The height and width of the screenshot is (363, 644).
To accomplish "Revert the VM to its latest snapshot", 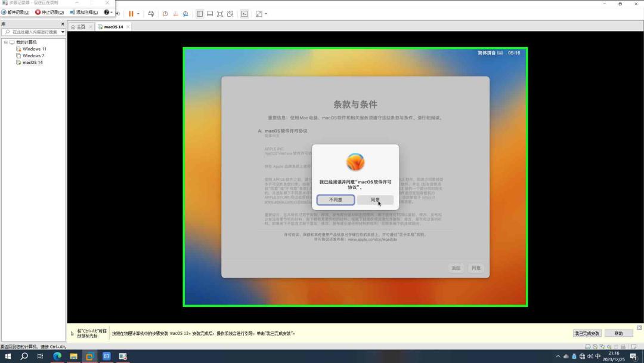I will tap(175, 13).
